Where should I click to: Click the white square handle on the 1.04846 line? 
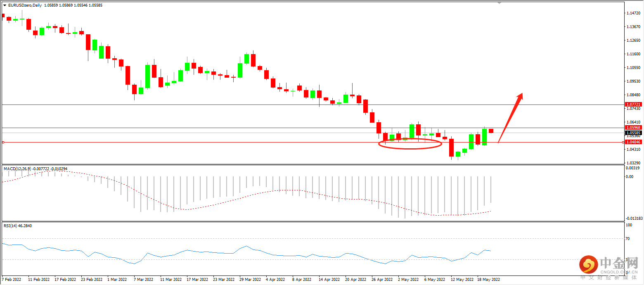point(623,142)
